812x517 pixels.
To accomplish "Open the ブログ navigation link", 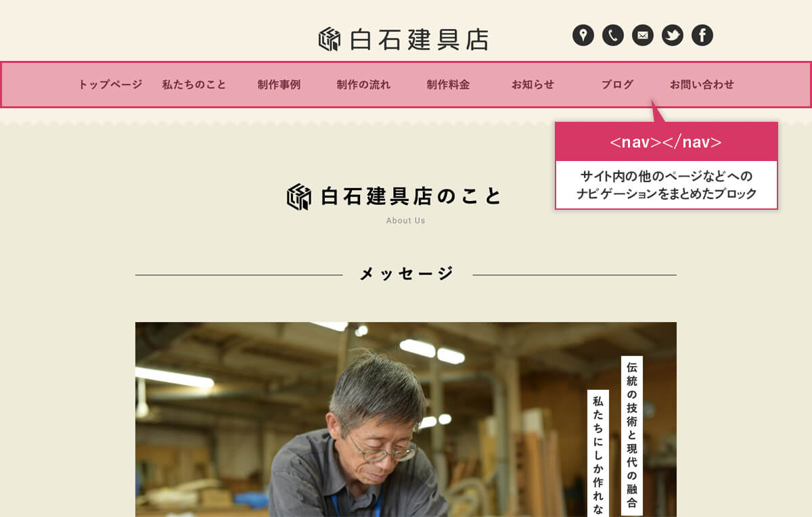I will click(x=617, y=85).
